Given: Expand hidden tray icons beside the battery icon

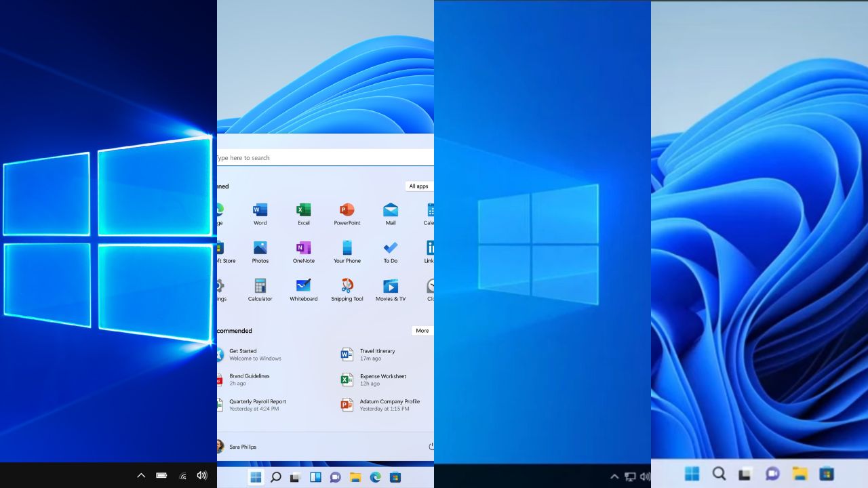Looking at the screenshot, I should pos(141,476).
